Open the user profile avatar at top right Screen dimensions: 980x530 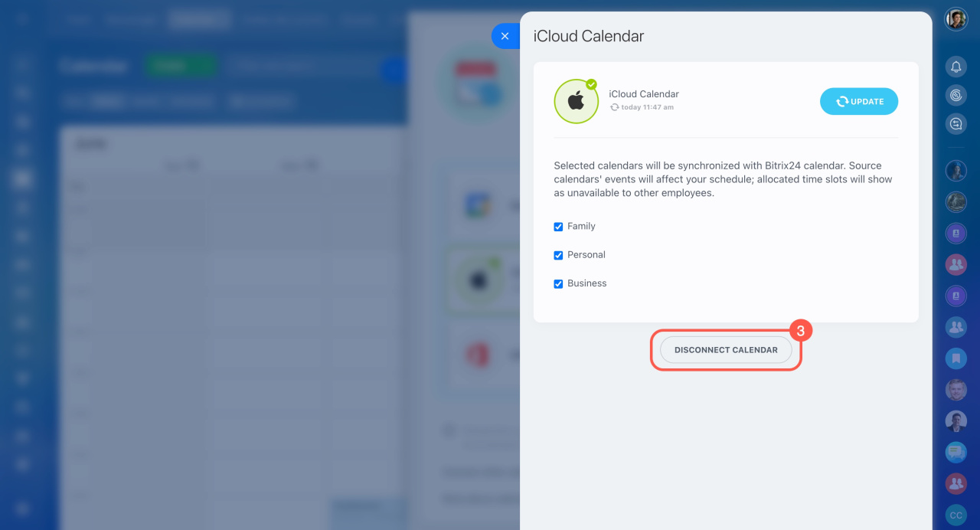(955, 19)
